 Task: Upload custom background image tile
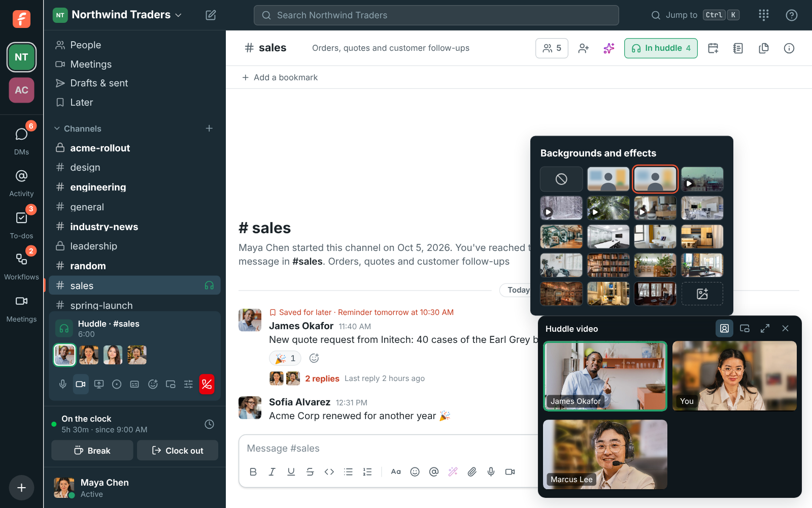702,294
